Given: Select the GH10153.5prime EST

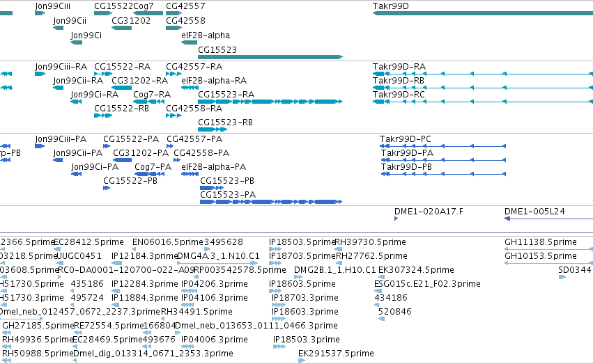Looking at the screenshot, I should coord(549,263).
